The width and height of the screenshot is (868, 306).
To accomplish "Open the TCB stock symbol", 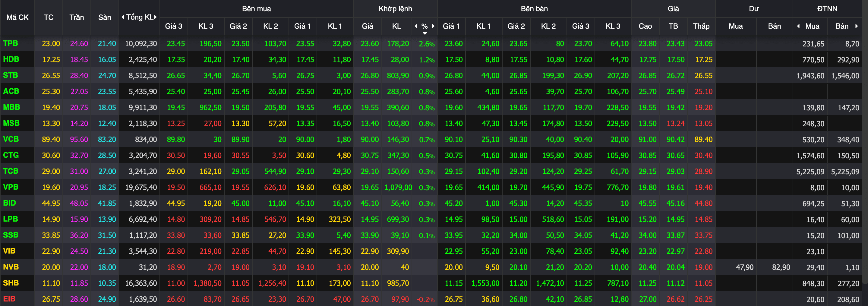I will (11, 171).
